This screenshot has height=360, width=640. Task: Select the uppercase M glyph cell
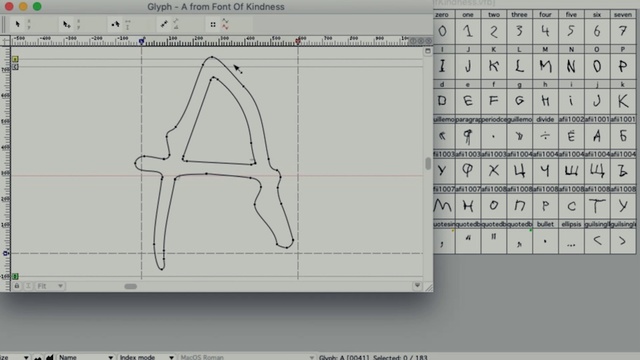click(545, 66)
